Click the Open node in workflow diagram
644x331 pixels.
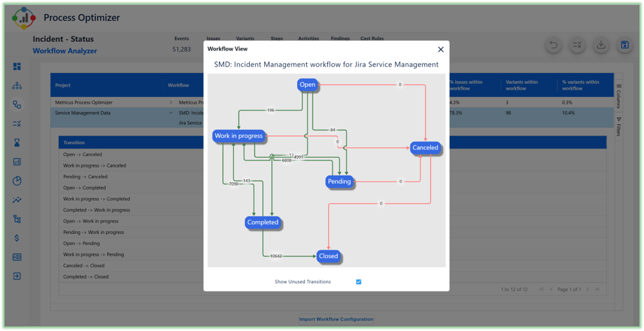307,85
